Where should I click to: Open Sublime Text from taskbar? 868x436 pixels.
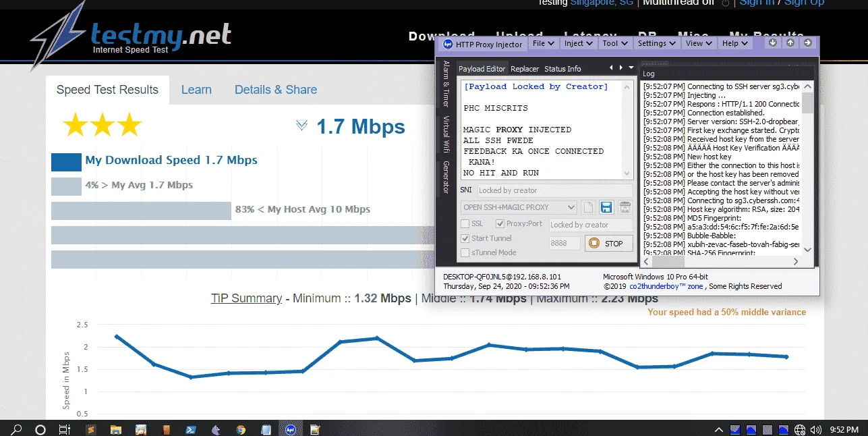(91, 429)
